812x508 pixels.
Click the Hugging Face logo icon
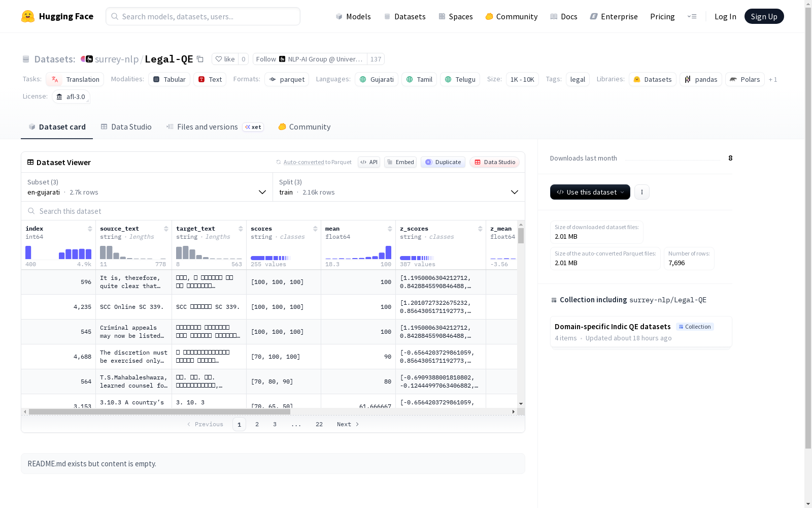click(28, 16)
